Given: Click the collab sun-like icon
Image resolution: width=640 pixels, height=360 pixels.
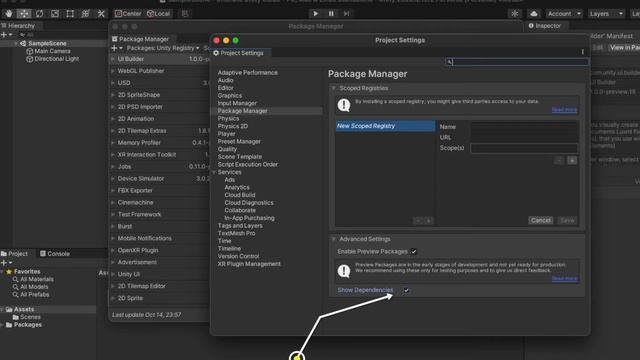Looking at the screenshot, I should 515,13.
